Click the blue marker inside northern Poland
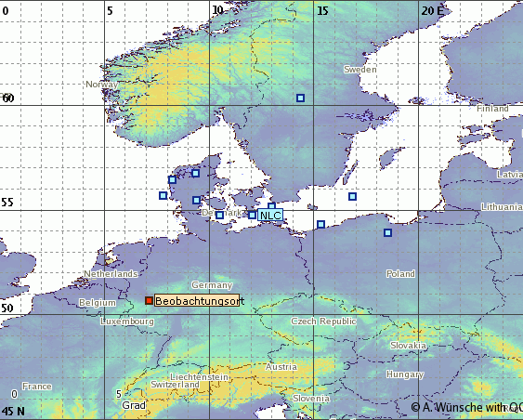 click(x=387, y=232)
